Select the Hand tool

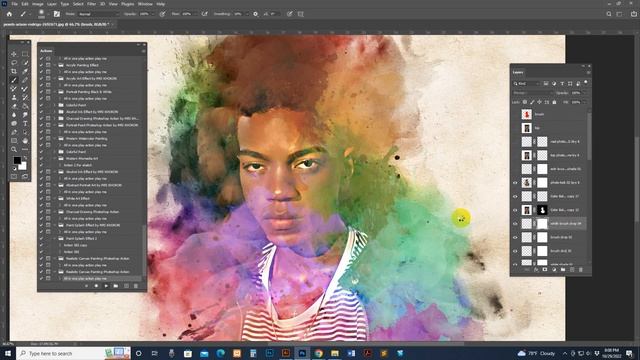click(25, 140)
